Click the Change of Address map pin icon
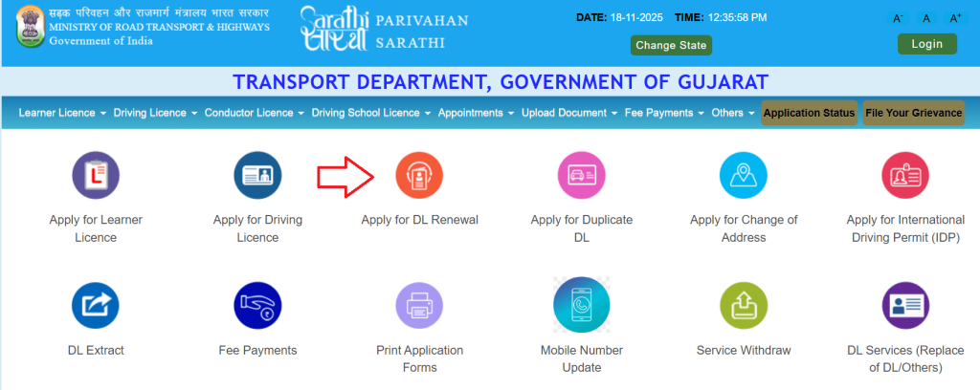 743,175
